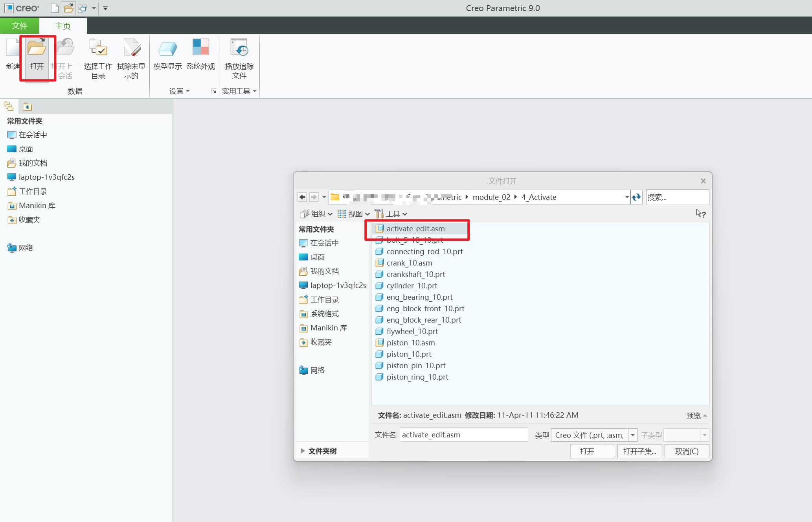Click refresh icon beside address bar
The height and width of the screenshot is (522, 812).
[636, 197]
